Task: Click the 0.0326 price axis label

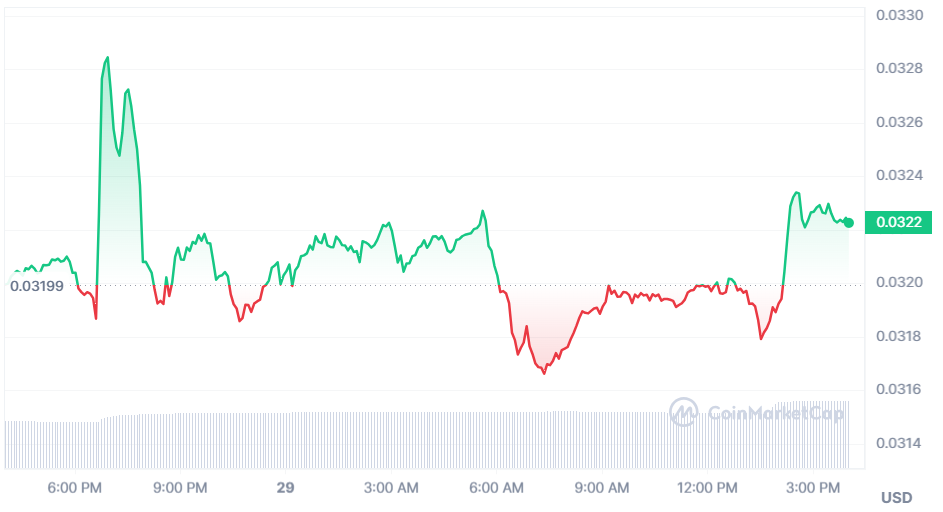Action: click(x=899, y=123)
